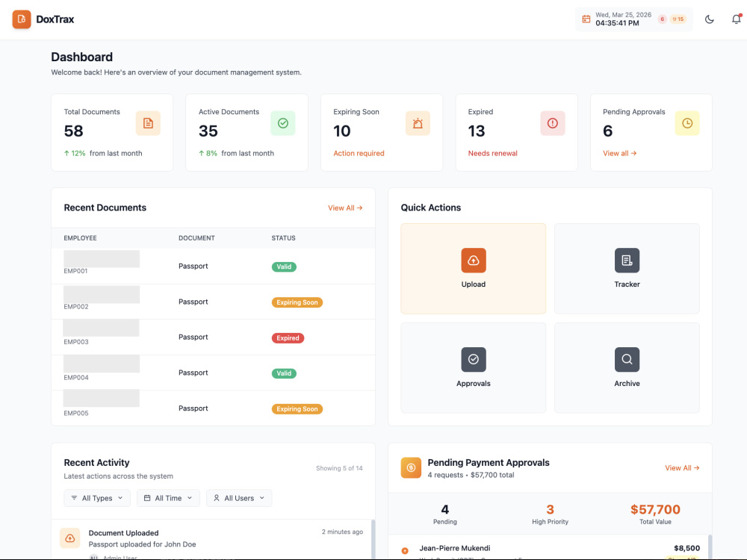Image resolution: width=747 pixels, height=560 pixels.
Task: Toggle dark mode with moon icon
Action: (710, 19)
